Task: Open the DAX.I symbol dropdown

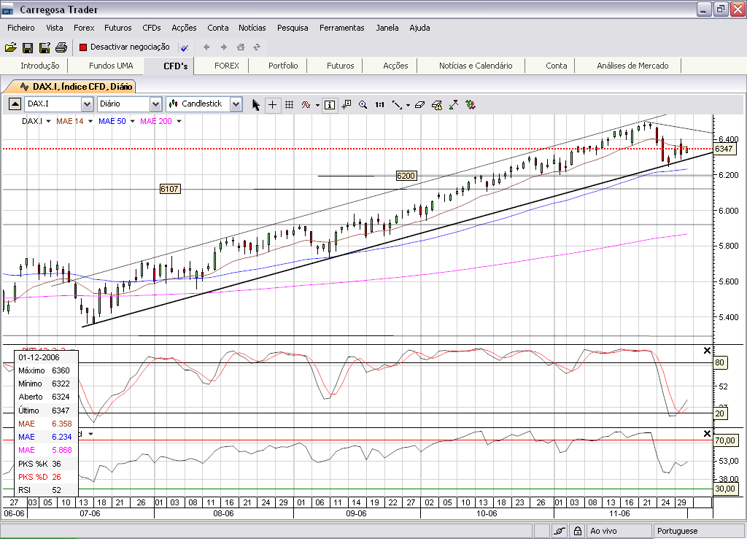Action: [87, 104]
